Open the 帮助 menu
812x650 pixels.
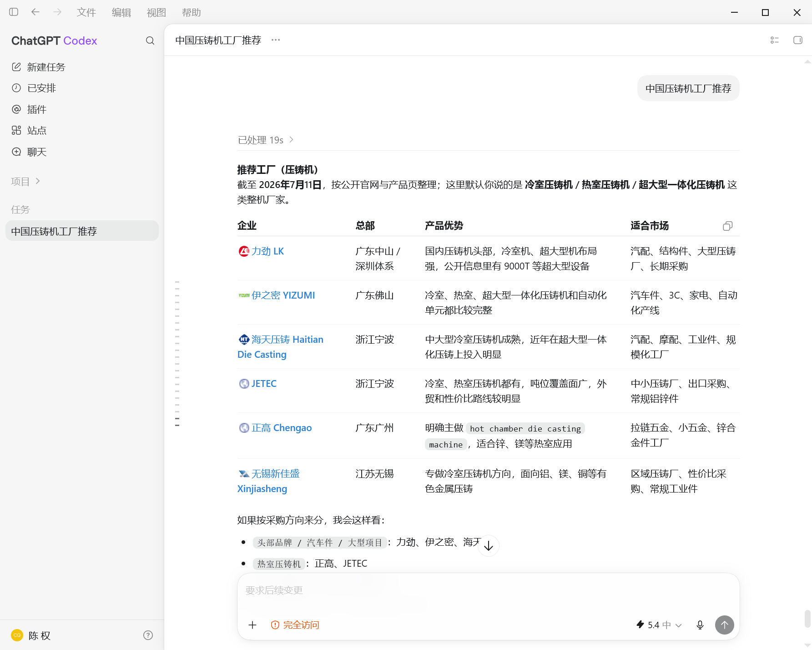point(191,12)
